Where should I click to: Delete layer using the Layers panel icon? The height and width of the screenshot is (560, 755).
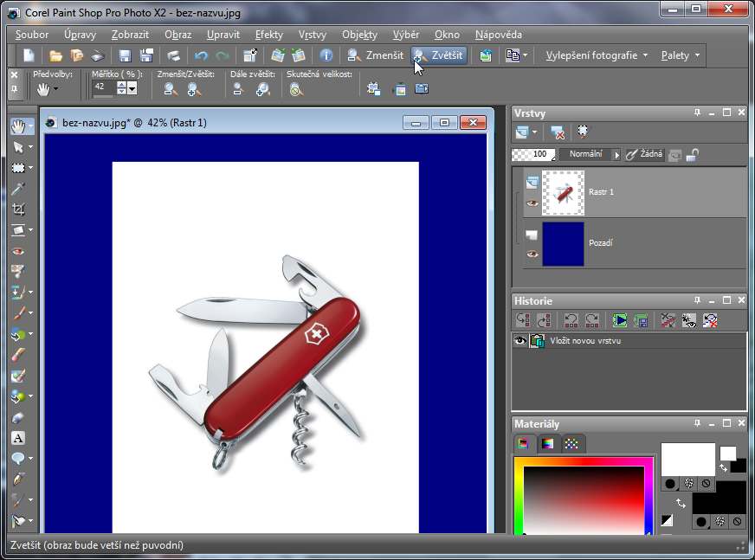(558, 132)
